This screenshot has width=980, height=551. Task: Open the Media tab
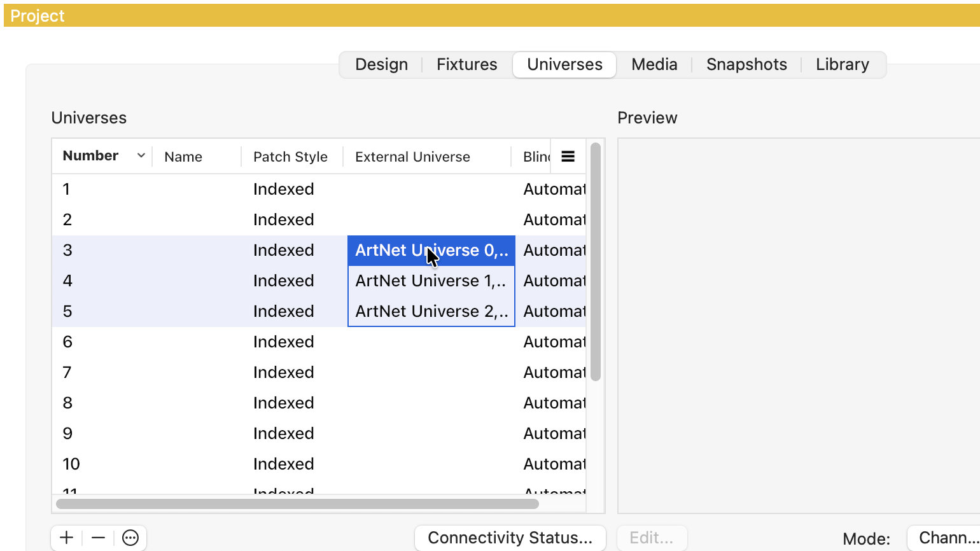654,65
